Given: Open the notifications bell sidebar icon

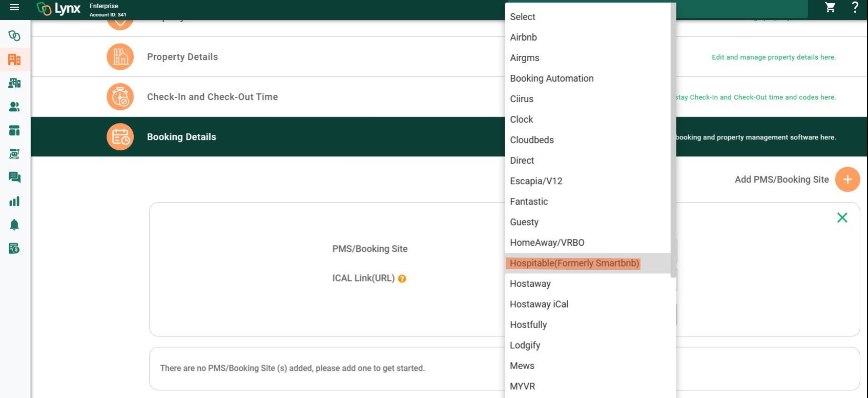Looking at the screenshot, I should 14,225.
